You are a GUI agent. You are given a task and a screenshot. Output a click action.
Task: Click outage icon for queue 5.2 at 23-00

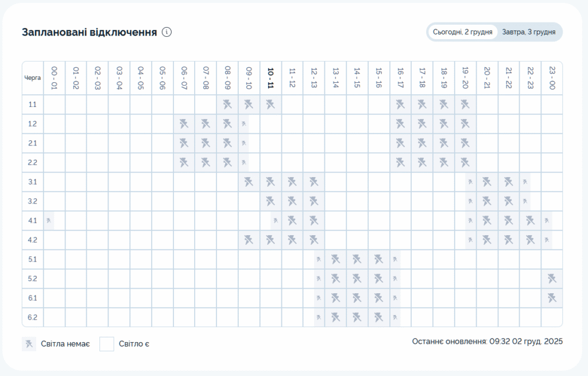pos(552,279)
